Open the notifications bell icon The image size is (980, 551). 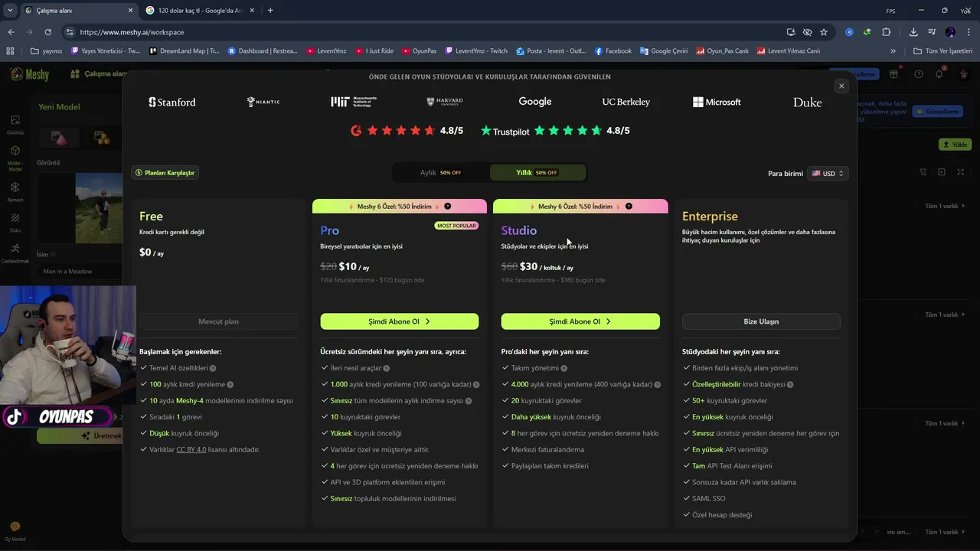tap(939, 74)
